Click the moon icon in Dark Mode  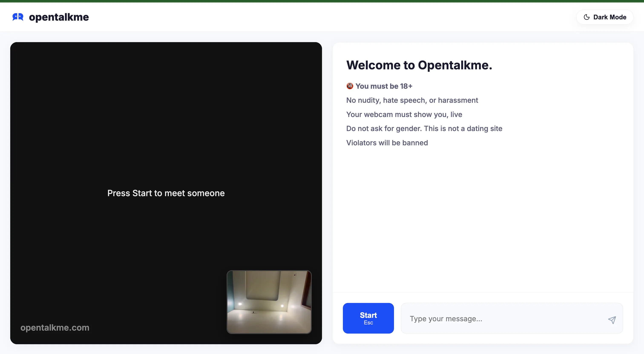point(586,17)
